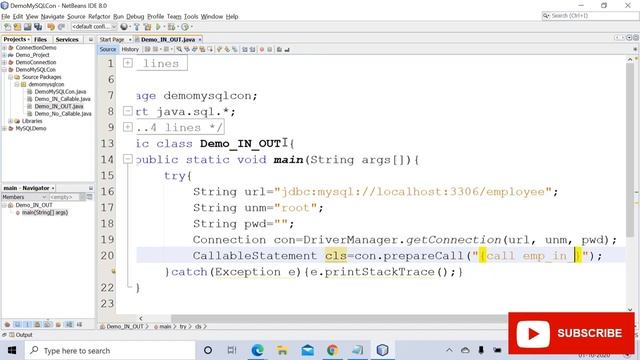Click the Clean and Build icon
This screenshot has height=360, width=640.
click(x=147, y=27)
